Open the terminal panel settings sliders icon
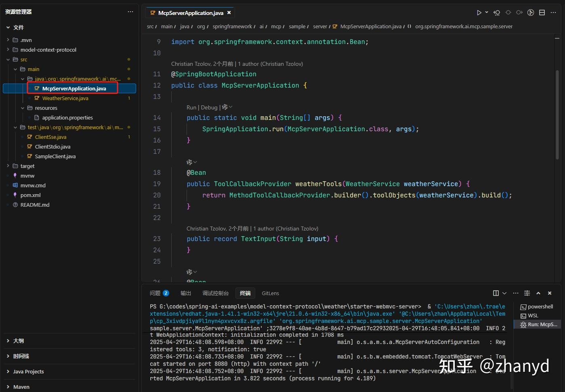 click(527, 293)
